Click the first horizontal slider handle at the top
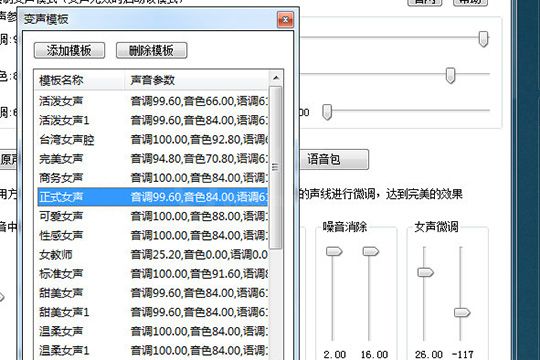 click(484, 39)
